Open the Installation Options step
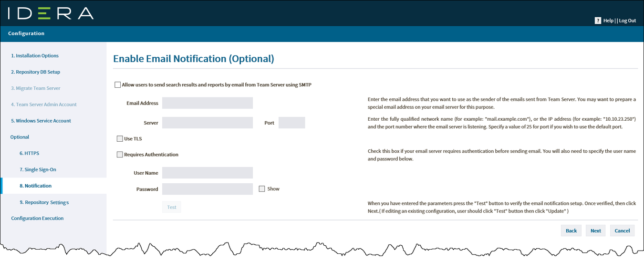This screenshot has width=644, height=262. tap(35, 56)
